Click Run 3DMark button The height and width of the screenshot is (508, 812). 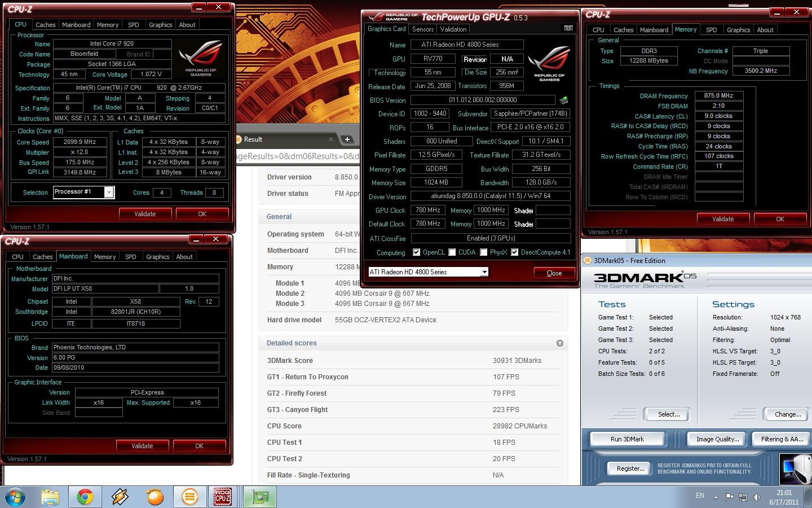point(627,439)
